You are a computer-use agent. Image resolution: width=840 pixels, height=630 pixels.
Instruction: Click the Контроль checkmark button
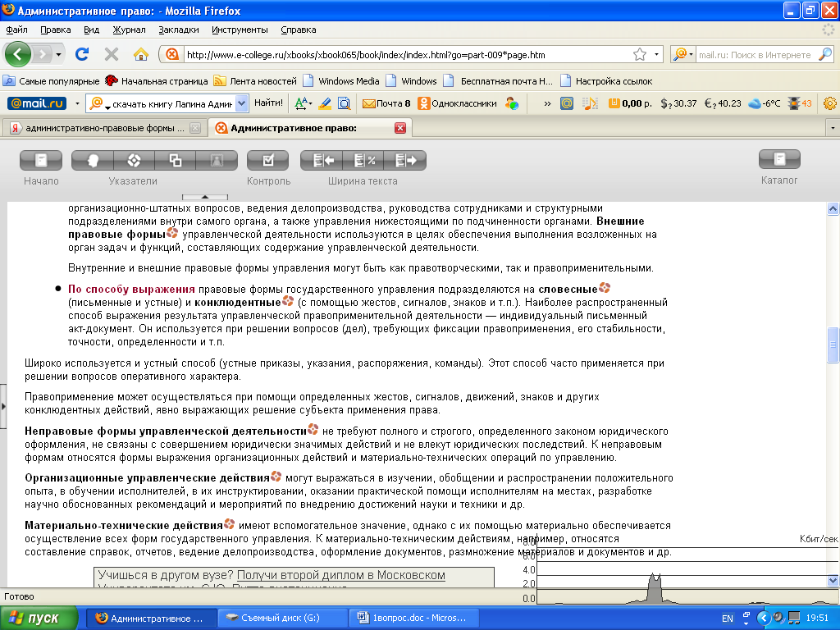268,160
